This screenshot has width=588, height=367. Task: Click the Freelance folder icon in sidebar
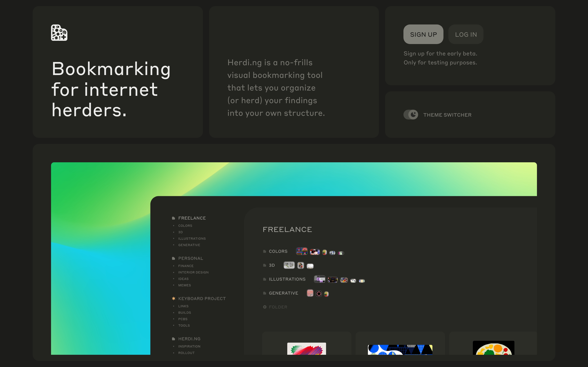(x=174, y=218)
